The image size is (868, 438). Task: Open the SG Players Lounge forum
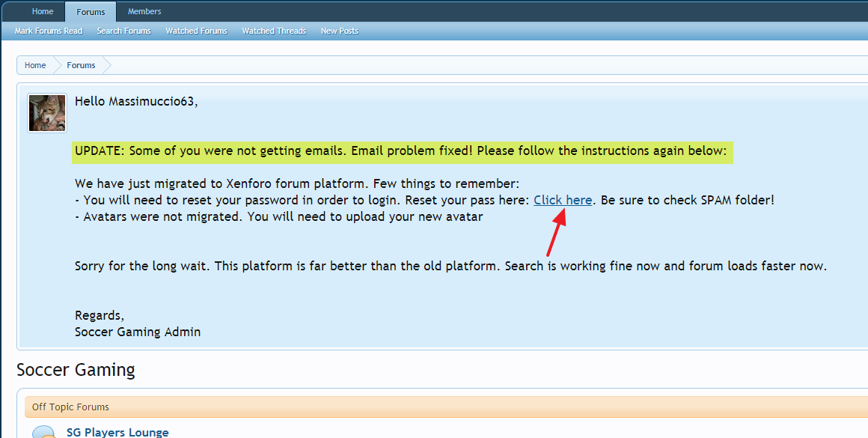(117, 432)
